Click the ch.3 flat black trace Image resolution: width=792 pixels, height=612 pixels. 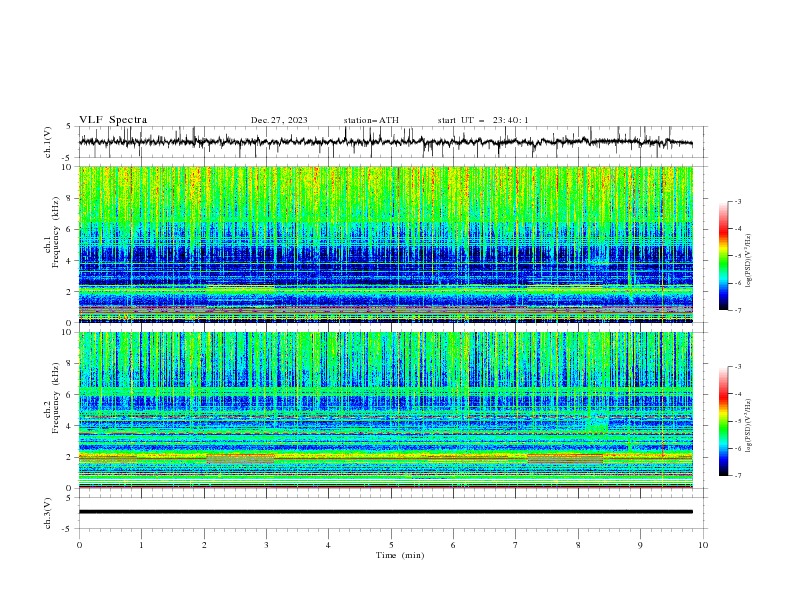(x=385, y=512)
